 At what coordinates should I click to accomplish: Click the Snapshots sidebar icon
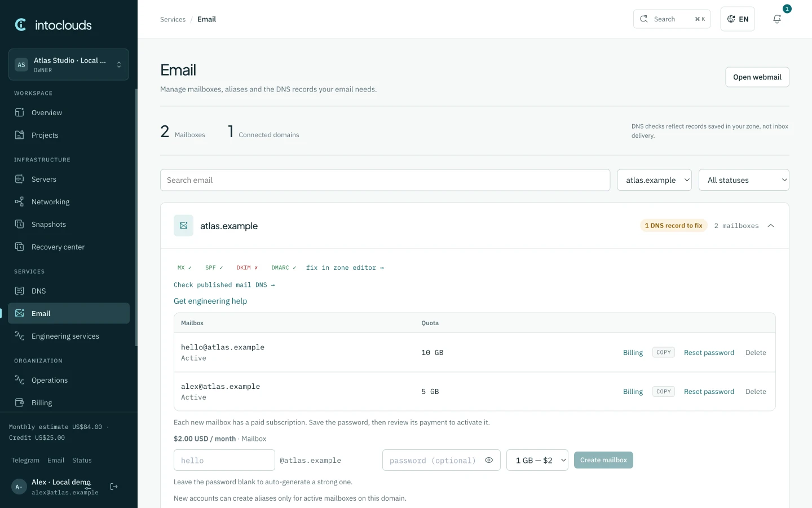pyautogui.click(x=20, y=224)
